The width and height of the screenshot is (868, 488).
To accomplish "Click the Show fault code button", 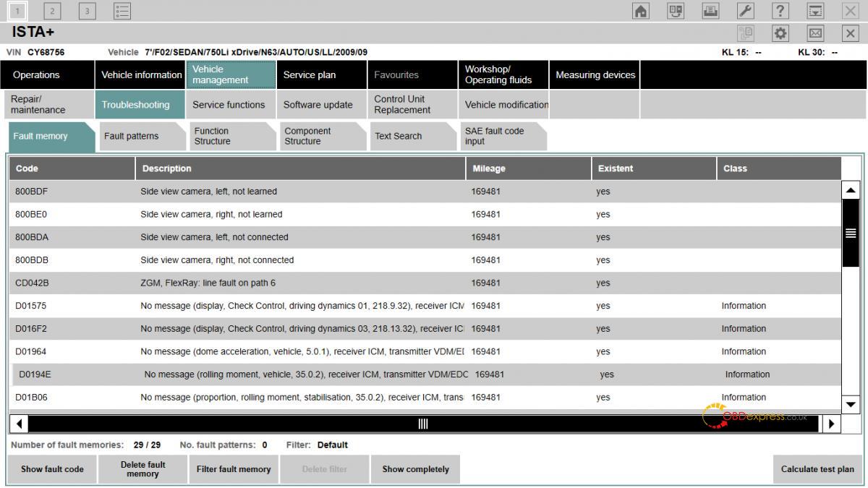I will [52, 469].
